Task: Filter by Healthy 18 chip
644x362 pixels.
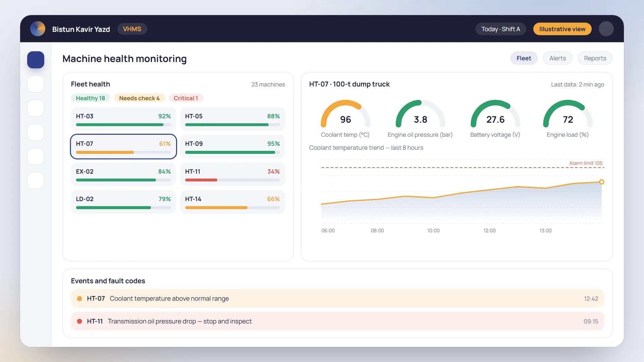Action: coord(90,98)
